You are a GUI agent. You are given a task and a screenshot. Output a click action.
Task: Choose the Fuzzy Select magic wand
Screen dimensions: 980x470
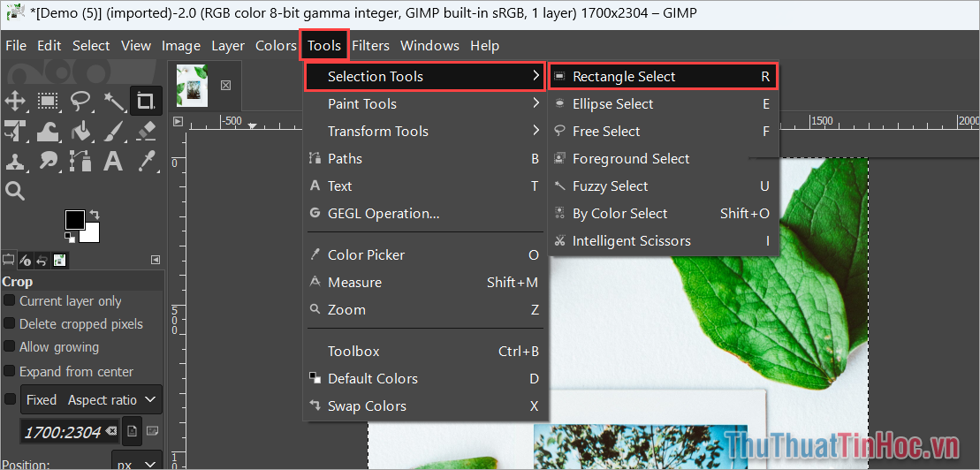(x=113, y=101)
